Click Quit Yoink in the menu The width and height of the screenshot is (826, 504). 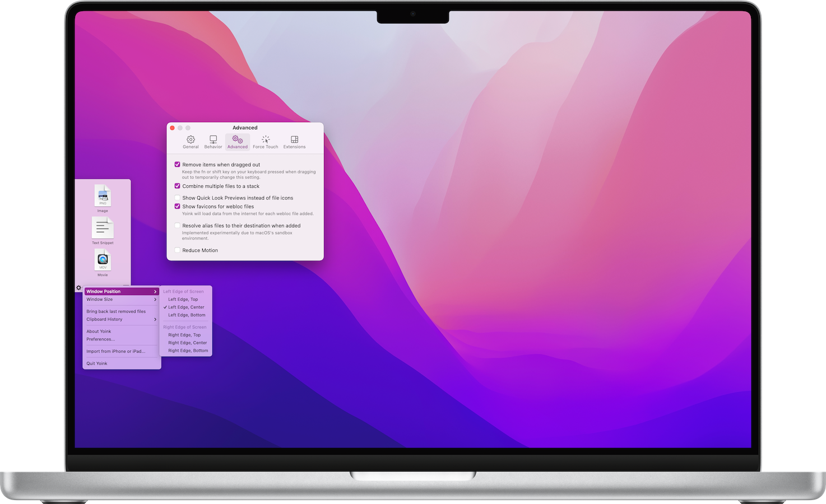point(96,363)
